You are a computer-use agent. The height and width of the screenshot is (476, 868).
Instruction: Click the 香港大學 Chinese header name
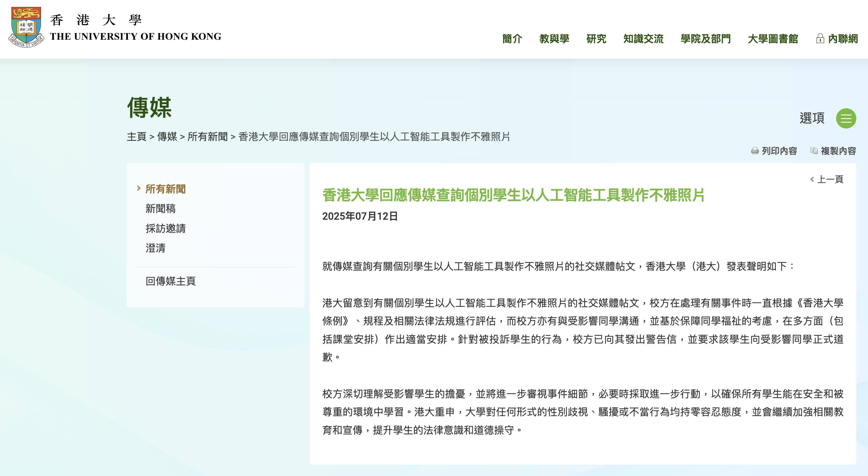tap(96, 20)
